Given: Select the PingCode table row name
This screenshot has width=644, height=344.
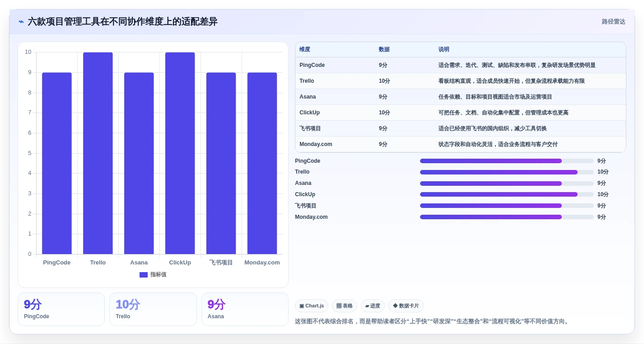Looking at the screenshot, I should (x=312, y=65).
